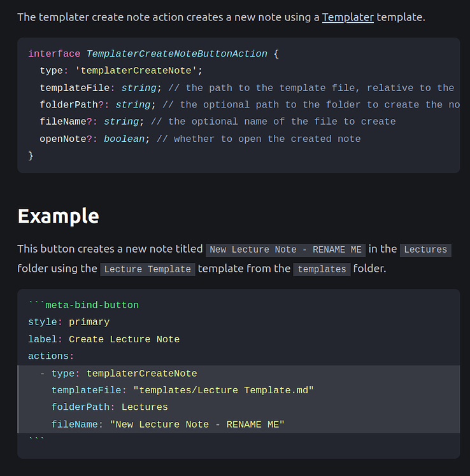This screenshot has height=476, width=470.
Task: Click the highlighted '- type: templaterCreateNote' line
Action: tap(239, 374)
